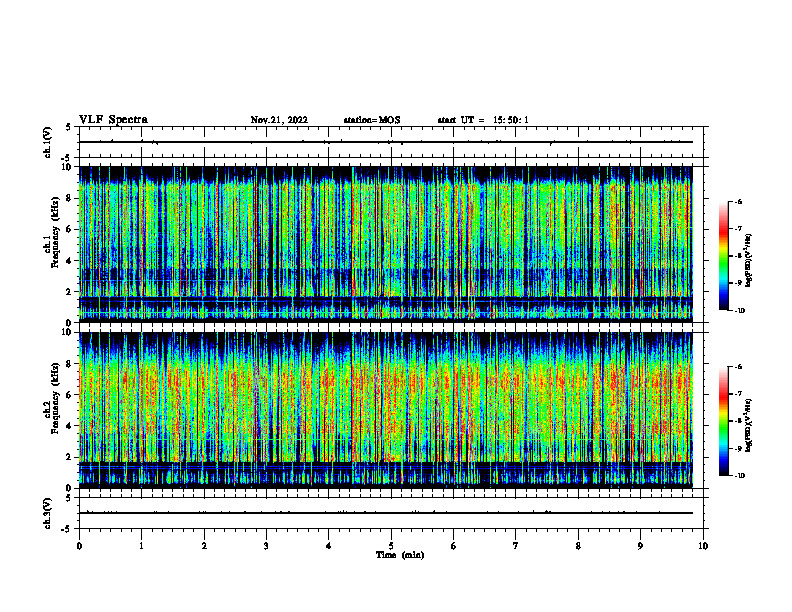
Task: Click time axis tick label "8"
Action: 578,546
